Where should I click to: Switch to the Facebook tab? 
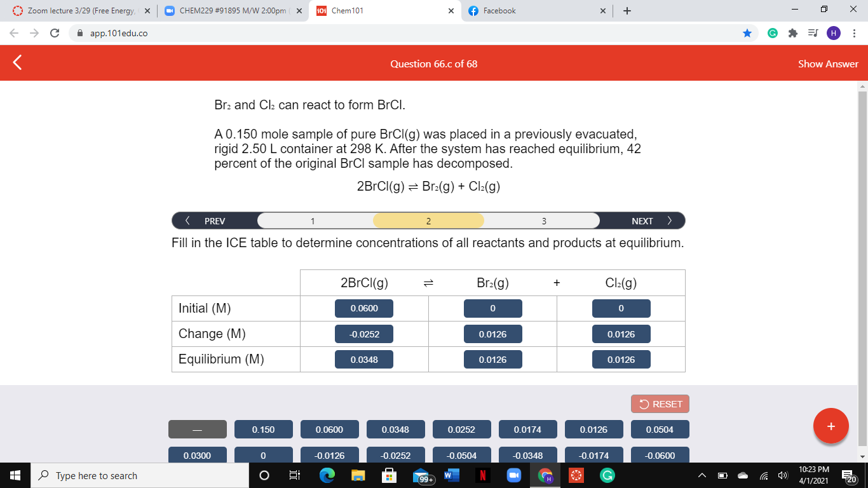[x=537, y=11]
